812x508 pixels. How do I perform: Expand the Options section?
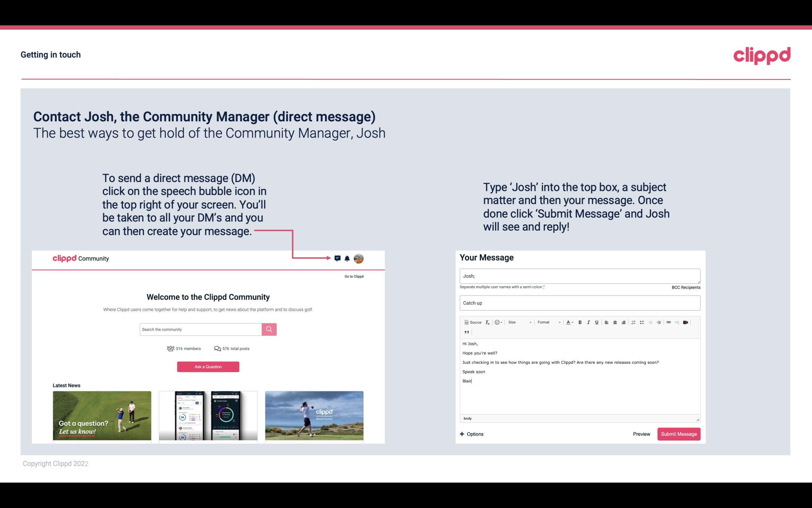471,434
